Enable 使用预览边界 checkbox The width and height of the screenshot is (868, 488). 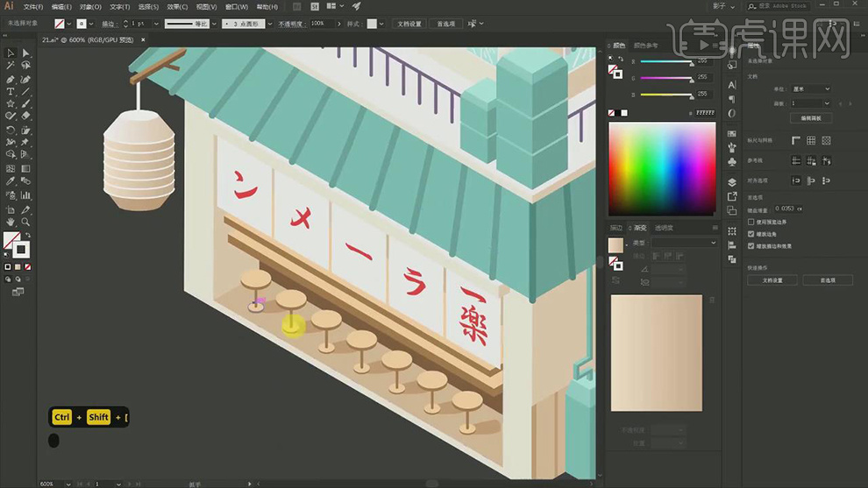click(751, 222)
